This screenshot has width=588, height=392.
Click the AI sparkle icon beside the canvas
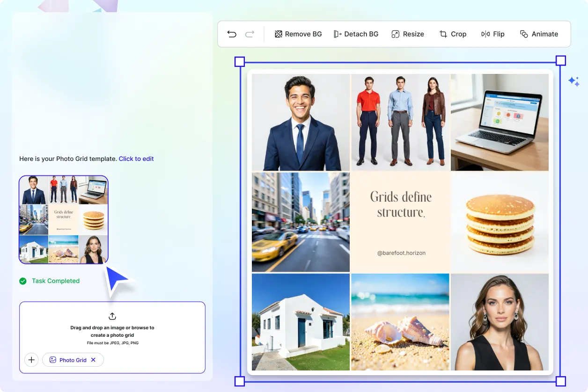[574, 81]
